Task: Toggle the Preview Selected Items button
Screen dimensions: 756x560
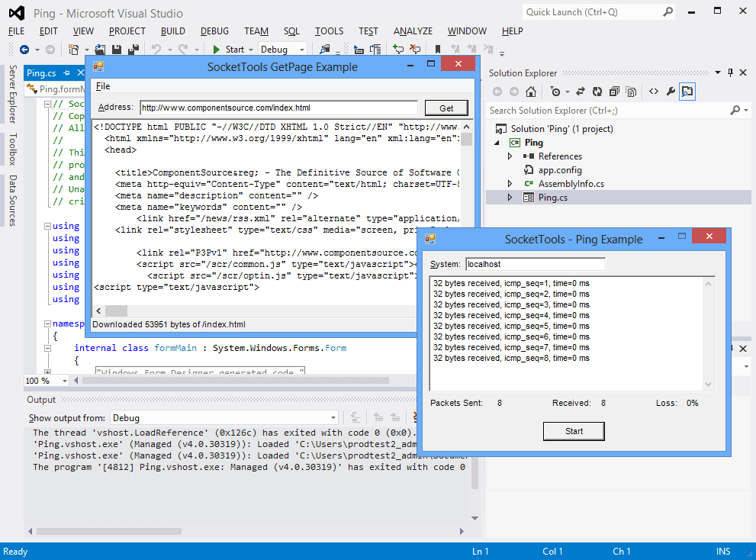Action: tap(687, 92)
